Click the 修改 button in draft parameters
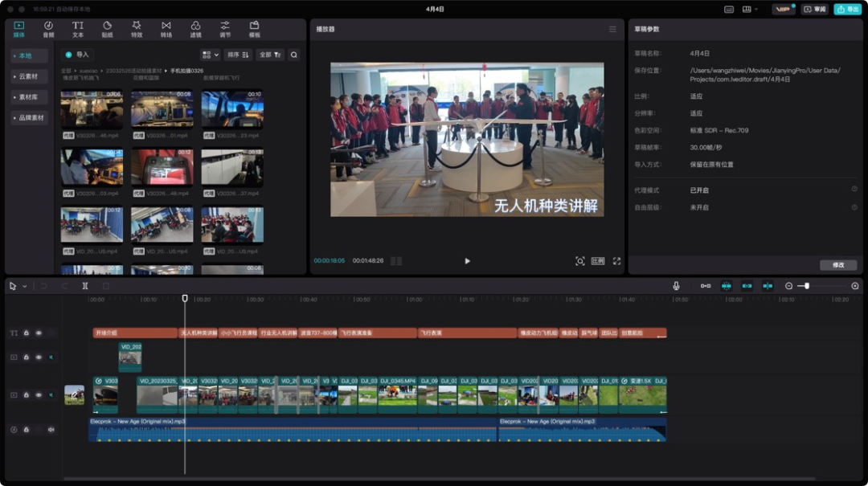Image resolution: width=868 pixels, height=486 pixels. click(x=838, y=265)
